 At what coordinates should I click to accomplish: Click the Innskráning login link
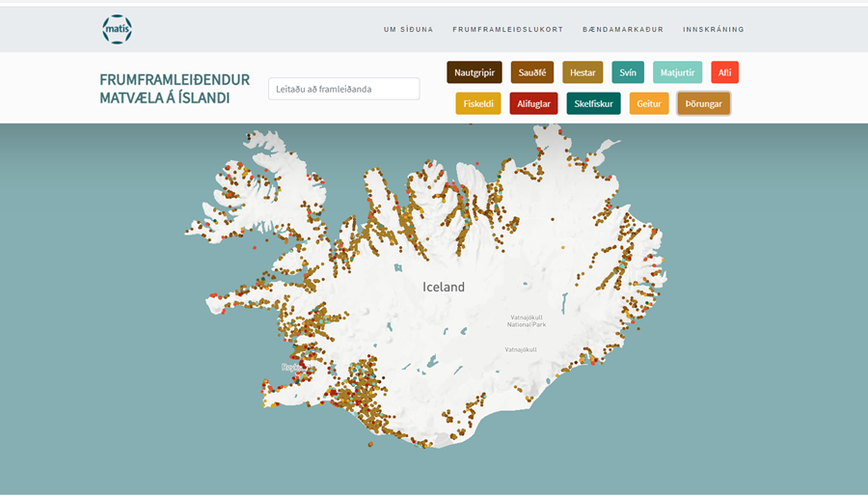coord(713,30)
